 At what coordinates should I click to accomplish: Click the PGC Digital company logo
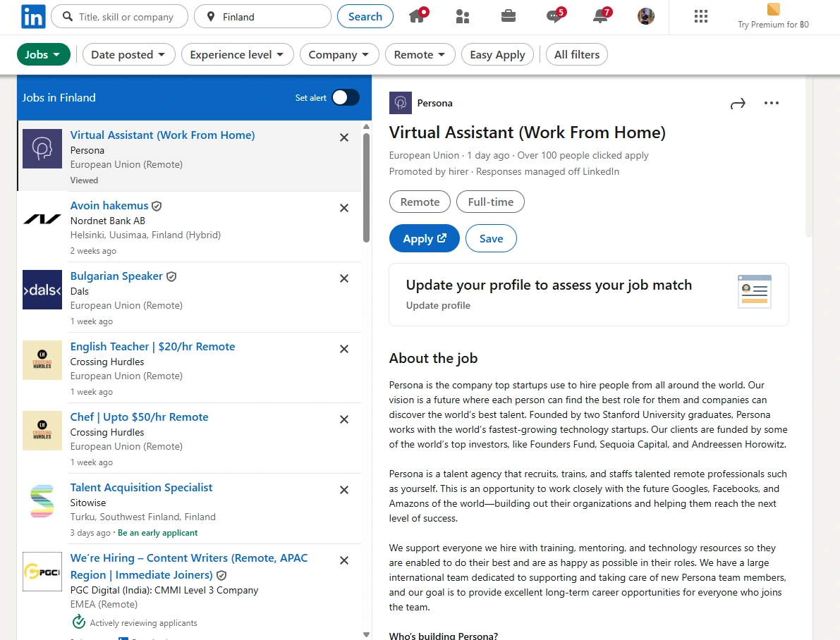pyautogui.click(x=42, y=572)
